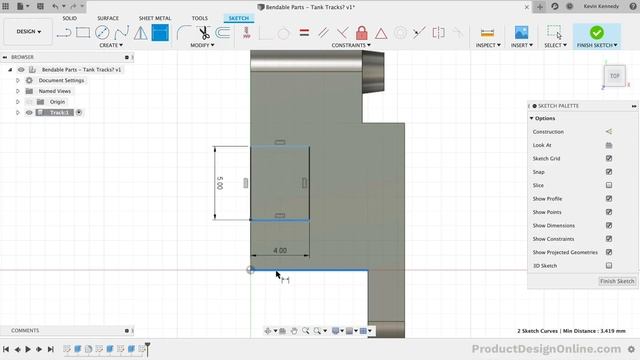640x360 pixels.
Task: Undo the last action
Action: click(x=55, y=7)
